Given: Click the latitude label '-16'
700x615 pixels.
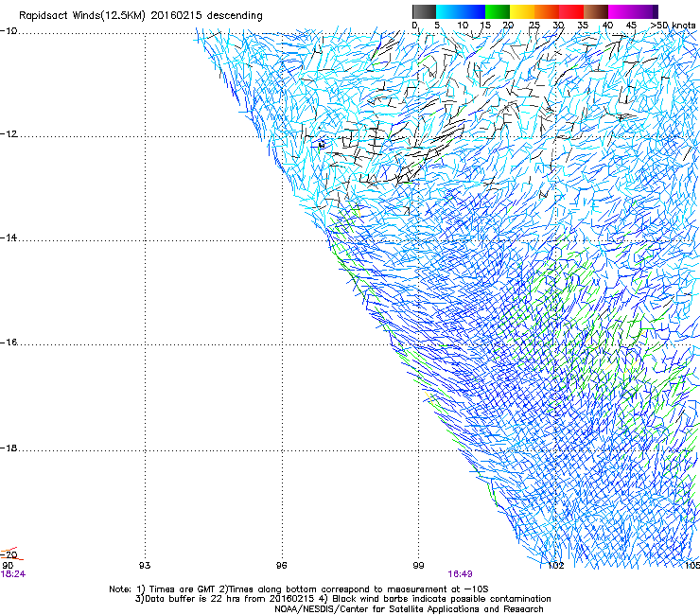Looking at the screenshot, I should pyautogui.click(x=9, y=343).
